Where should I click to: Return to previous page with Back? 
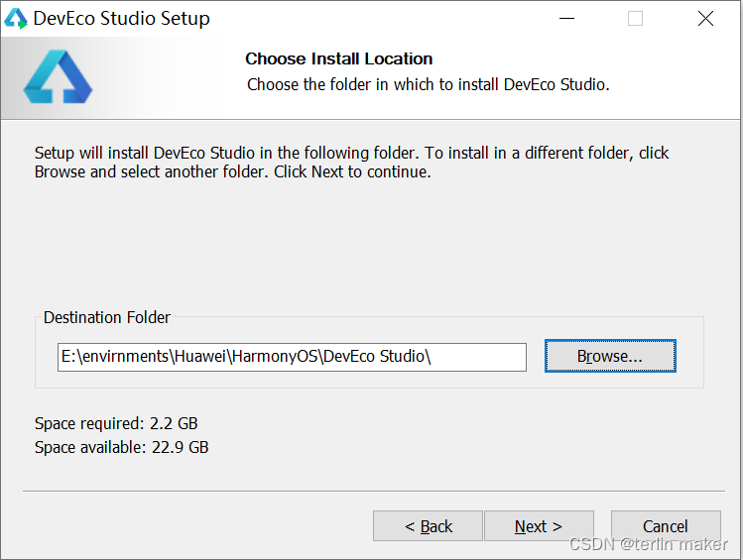click(428, 526)
